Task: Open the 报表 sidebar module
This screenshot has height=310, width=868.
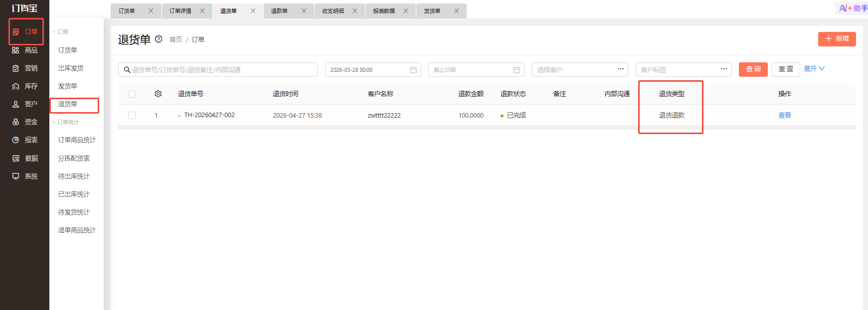Action: click(25, 140)
